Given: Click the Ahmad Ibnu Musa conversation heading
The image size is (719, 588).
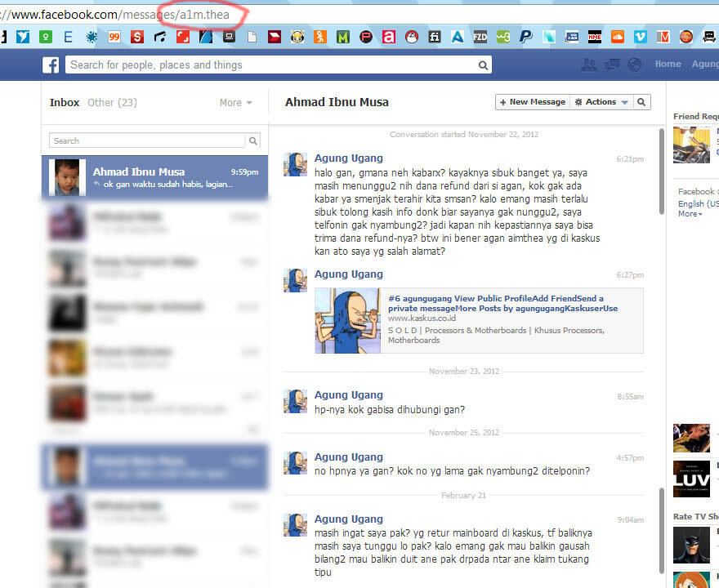Looking at the screenshot, I should (337, 102).
